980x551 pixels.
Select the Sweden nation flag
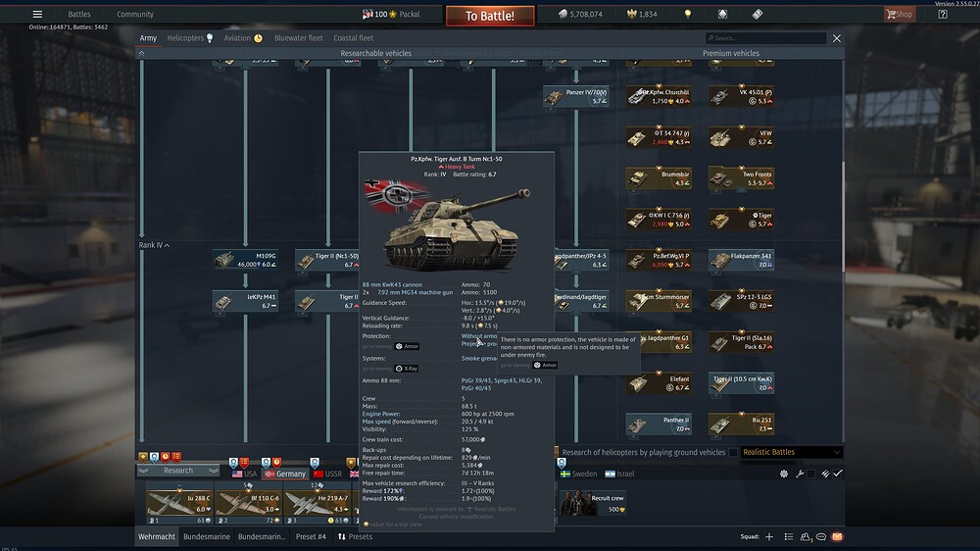coord(577,474)
